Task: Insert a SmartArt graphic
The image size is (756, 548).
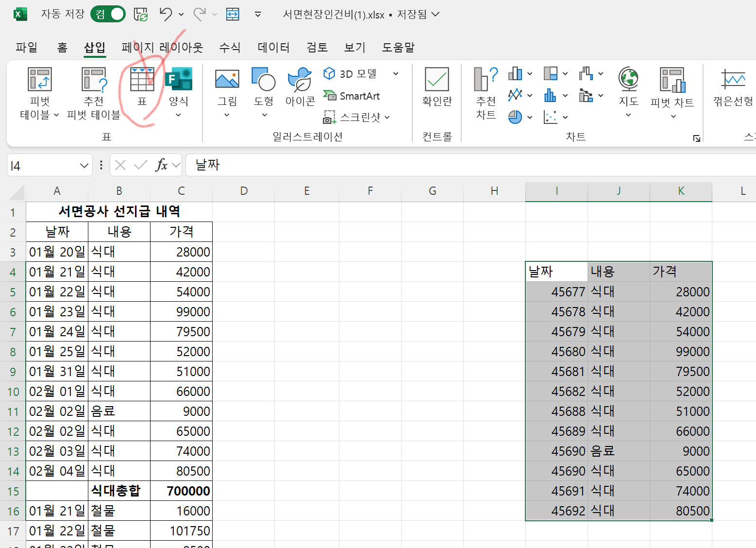Action: pos(352,96)
